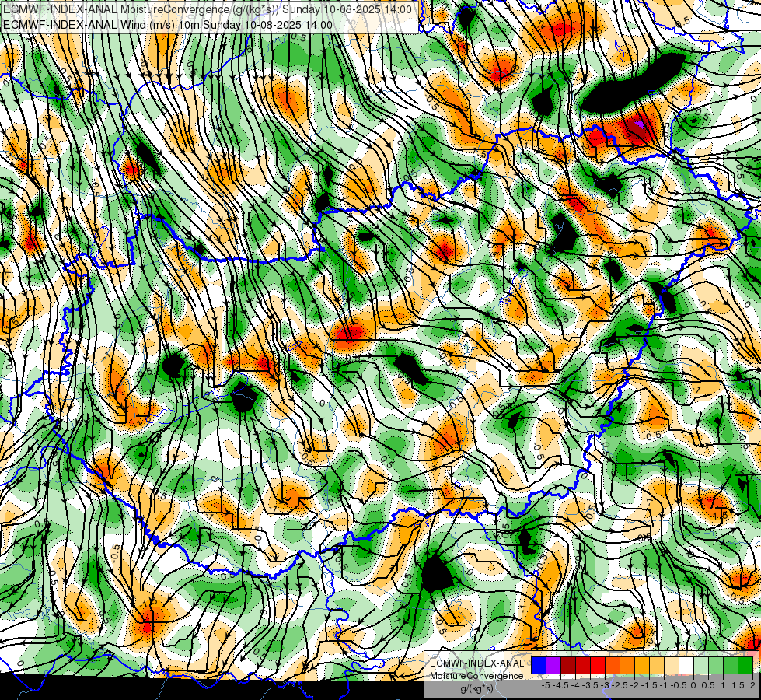The height and width of the screenshot is (700, 761).
Task: Click the blue legend color swatch
Action: tap(539, 665)
